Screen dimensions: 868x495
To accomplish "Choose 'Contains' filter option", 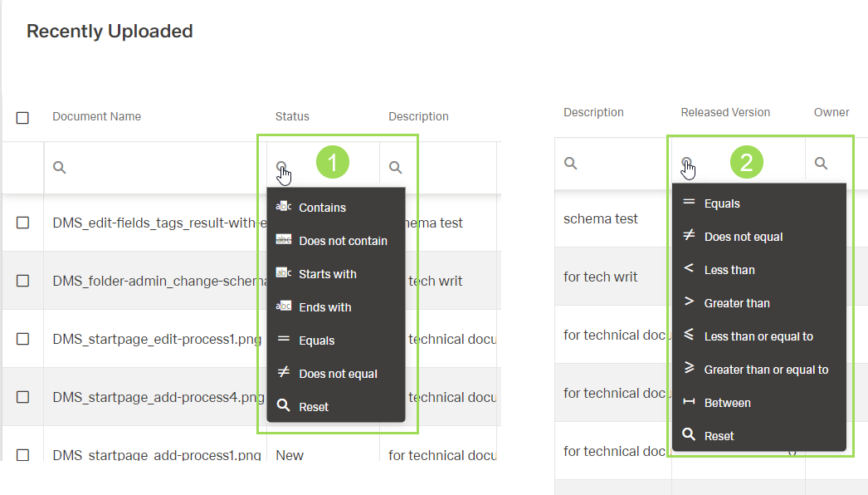I will pyautogui.click(x=322, y=208).
